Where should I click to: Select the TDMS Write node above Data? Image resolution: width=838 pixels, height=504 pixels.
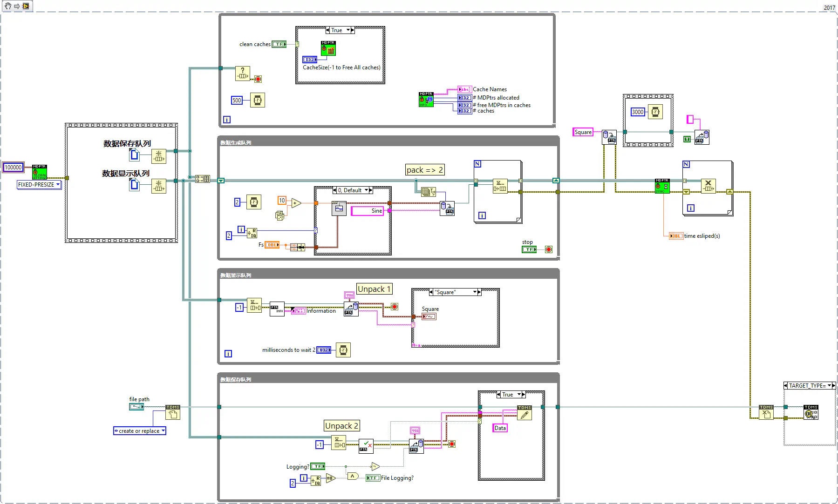524,413
